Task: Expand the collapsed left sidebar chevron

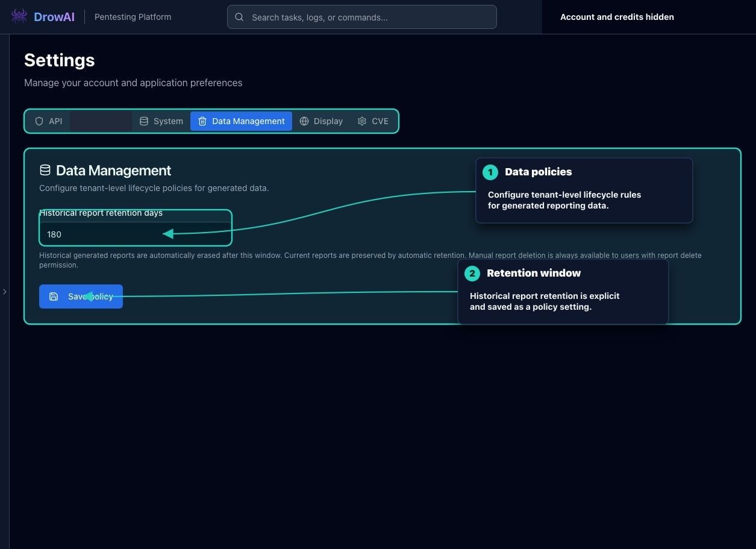Action: click(5, 292)
